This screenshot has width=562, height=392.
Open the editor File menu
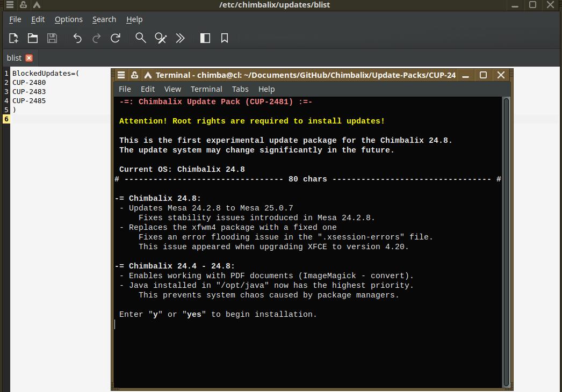pyautogui.click(x=15, y=19)
